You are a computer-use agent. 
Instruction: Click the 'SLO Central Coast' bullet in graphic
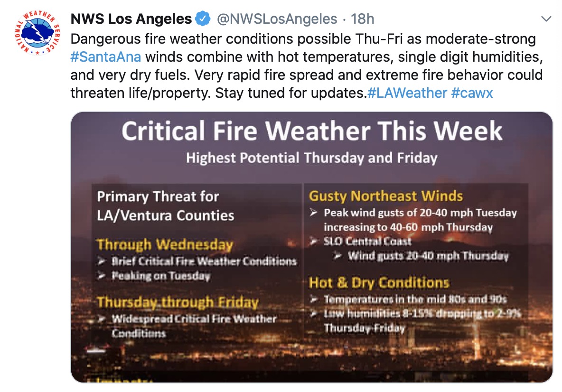tap(367, 241)
